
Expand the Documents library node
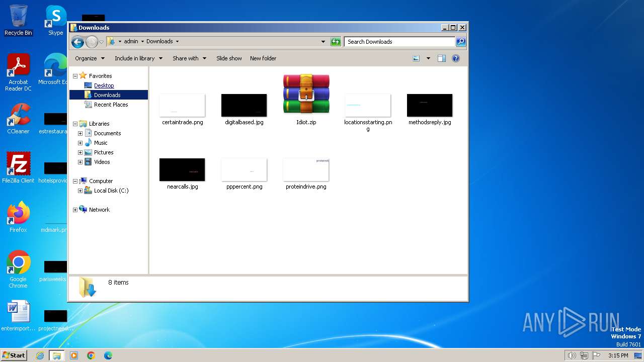[80, 133]
